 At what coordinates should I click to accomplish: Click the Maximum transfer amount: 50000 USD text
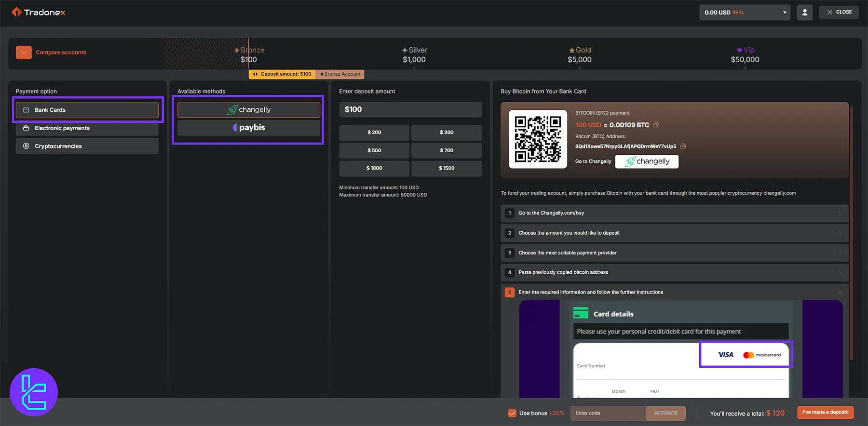[383, 195]
